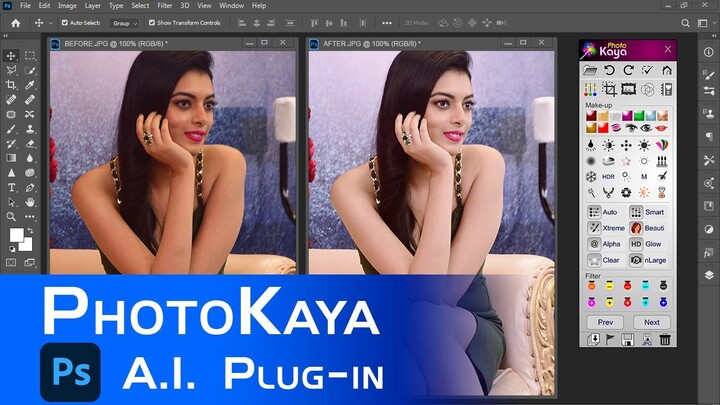This screenshot has width=720, height=405.
Task: Select the Eraser tool
Action: pos(30,144)
